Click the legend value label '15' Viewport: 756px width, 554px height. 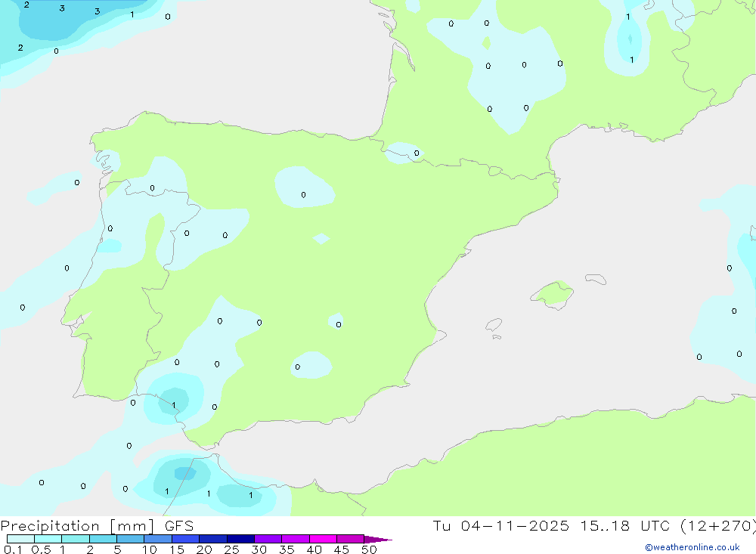click(177, 549)
